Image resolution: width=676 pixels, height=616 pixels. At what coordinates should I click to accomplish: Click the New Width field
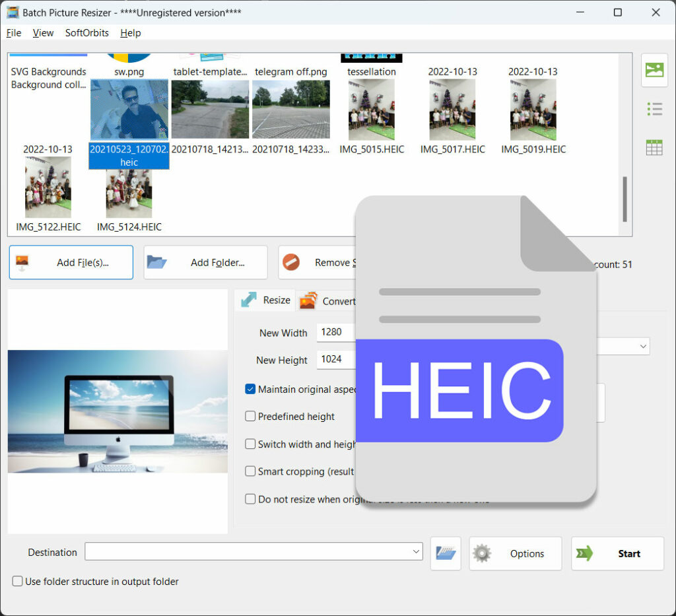336,332
